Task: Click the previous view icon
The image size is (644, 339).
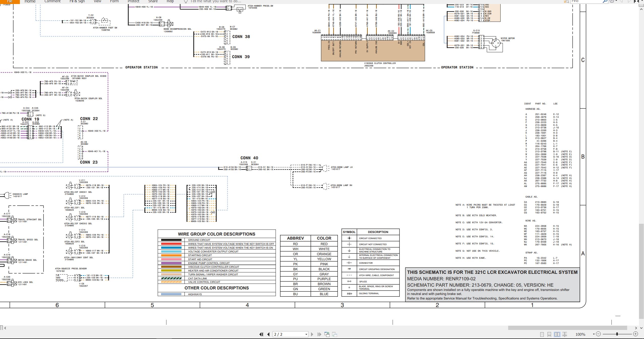Action: coord(327,334)
